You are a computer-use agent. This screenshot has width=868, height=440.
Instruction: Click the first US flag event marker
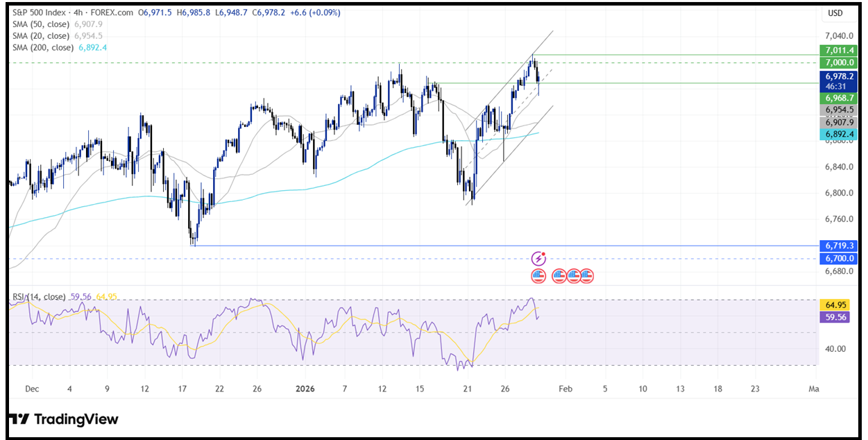pos(538,276)
